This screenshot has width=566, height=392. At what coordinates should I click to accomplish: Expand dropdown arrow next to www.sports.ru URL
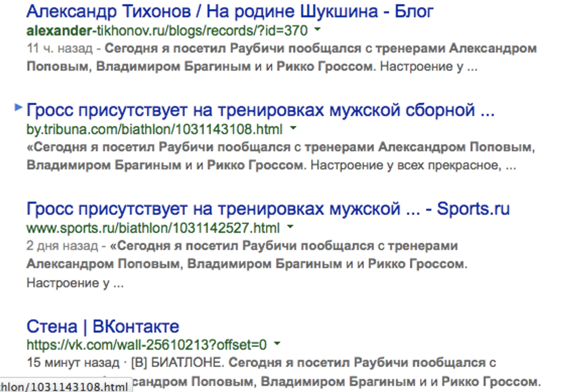[x=290, y=226]
